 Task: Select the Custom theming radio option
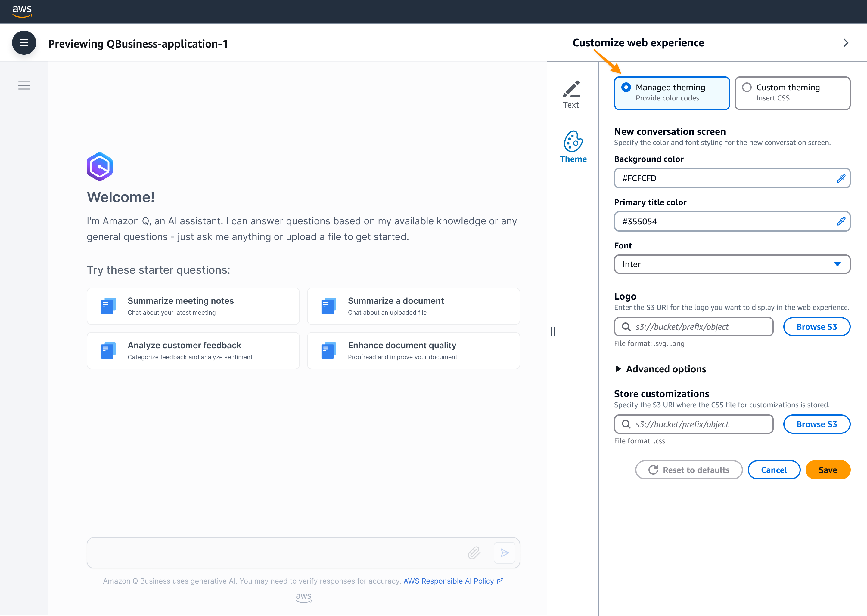tap(747, 88)
